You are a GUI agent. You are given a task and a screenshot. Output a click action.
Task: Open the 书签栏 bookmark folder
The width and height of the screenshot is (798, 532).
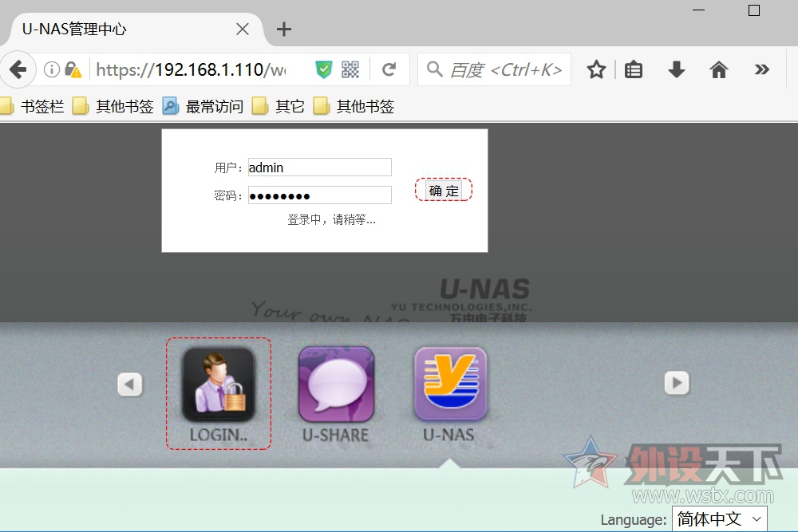click(32, 106)
